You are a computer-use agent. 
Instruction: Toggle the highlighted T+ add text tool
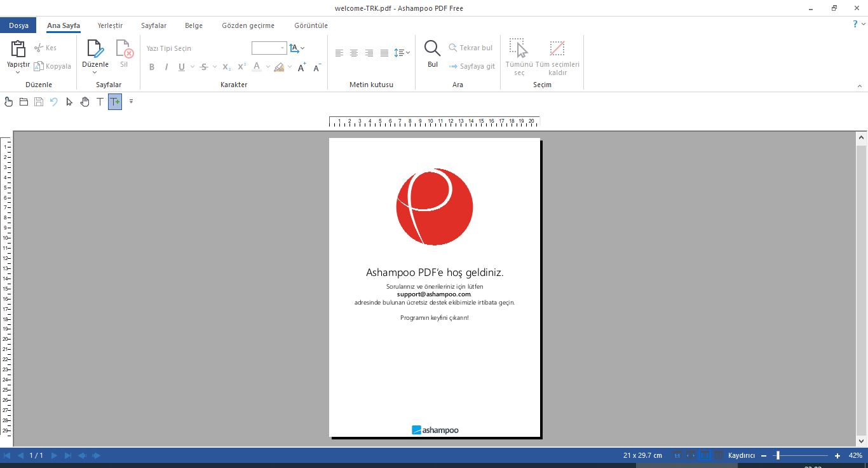[115, 102]
